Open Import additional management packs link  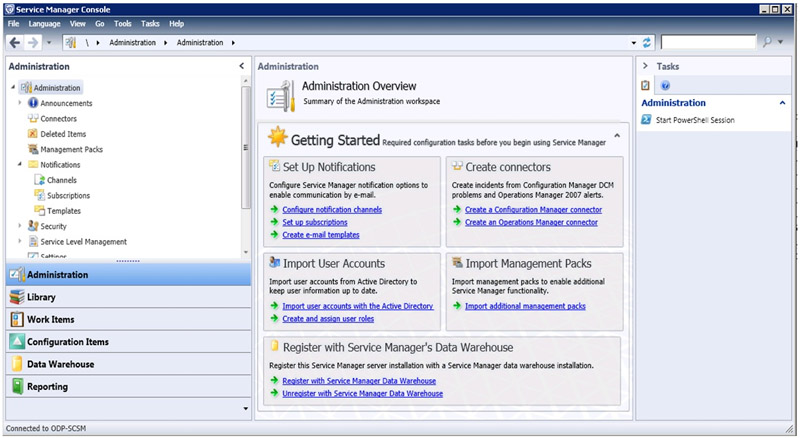(525, 306)
